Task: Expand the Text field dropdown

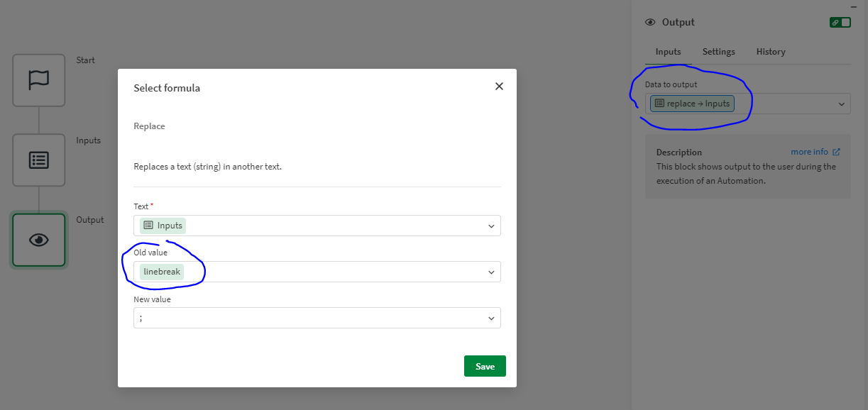Action: pos(491,226)
